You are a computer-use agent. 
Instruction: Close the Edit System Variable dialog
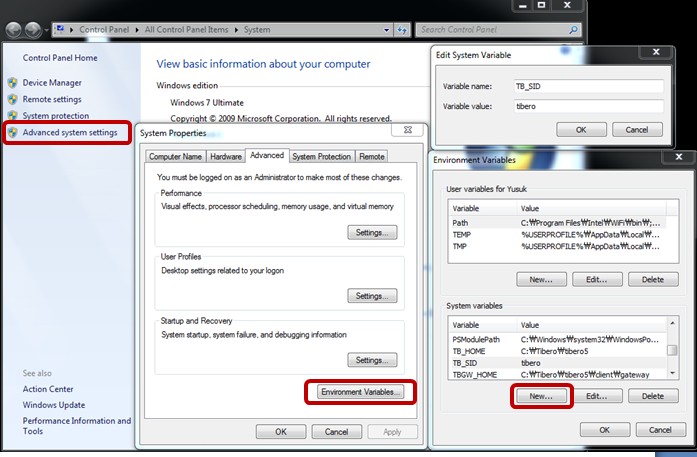coord(656,52)
